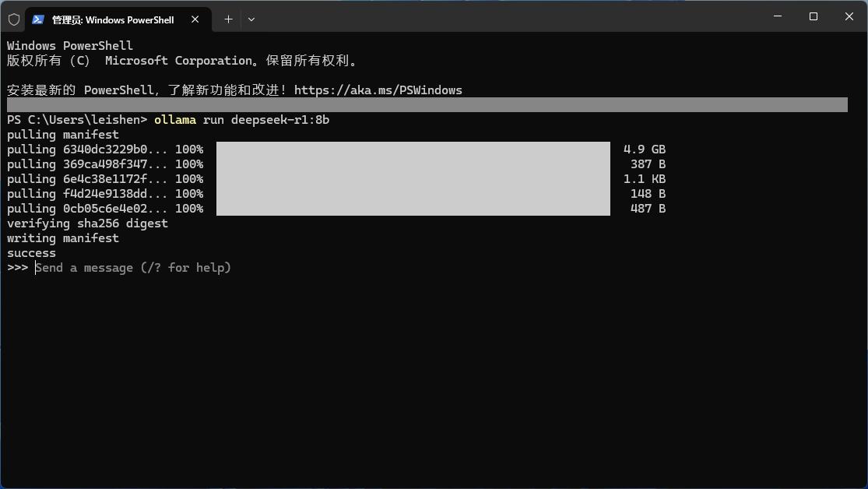Click the 0cb05c6e4e02 download progress bar

pyautogui.click(x=413, y=209)
